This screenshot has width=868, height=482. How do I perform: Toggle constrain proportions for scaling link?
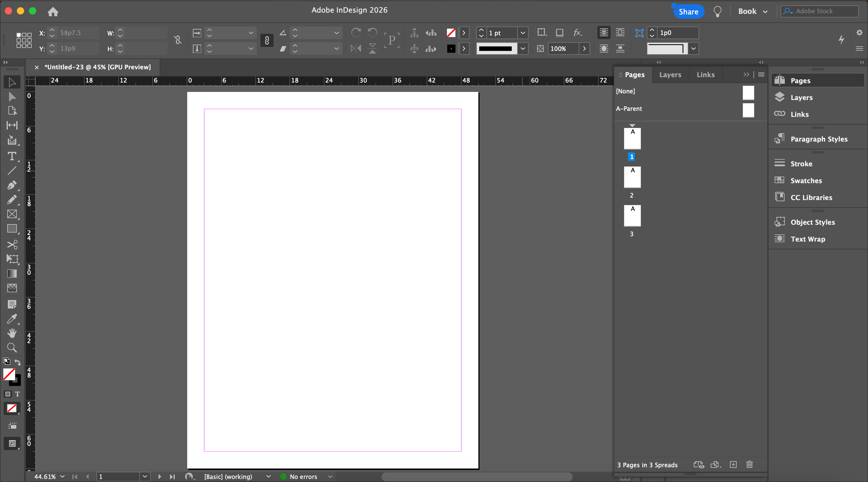tap(267, 40)
